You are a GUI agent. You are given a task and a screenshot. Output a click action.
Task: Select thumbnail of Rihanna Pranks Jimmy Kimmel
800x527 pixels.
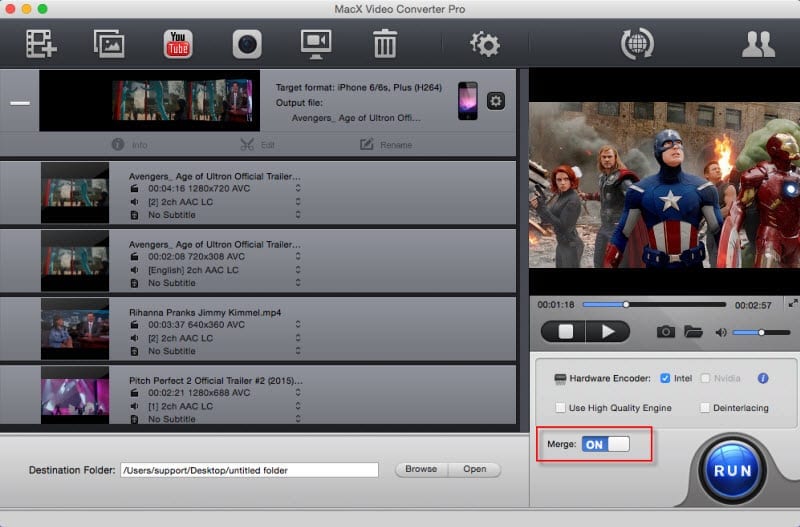coord(75,329)
